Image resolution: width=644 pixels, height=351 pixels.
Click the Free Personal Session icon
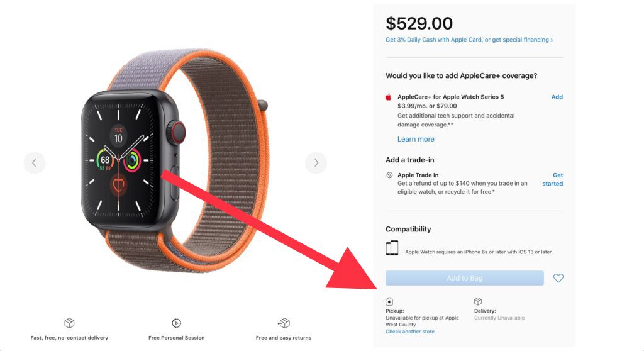[x=176, y=323]
